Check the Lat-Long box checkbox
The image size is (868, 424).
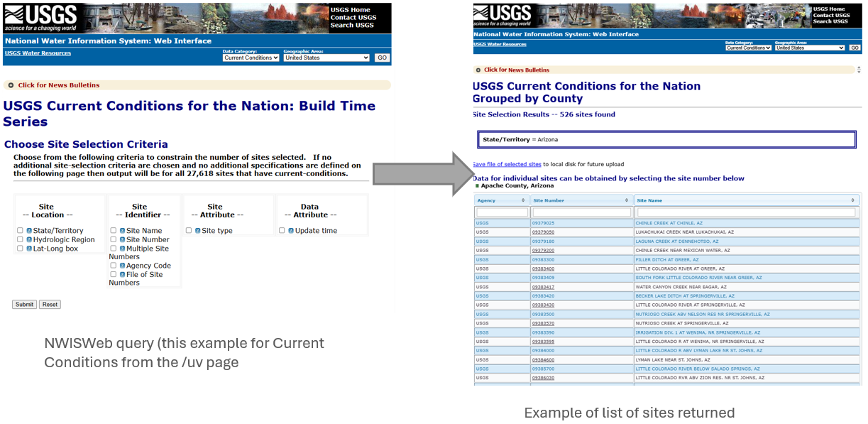(21, 249)
